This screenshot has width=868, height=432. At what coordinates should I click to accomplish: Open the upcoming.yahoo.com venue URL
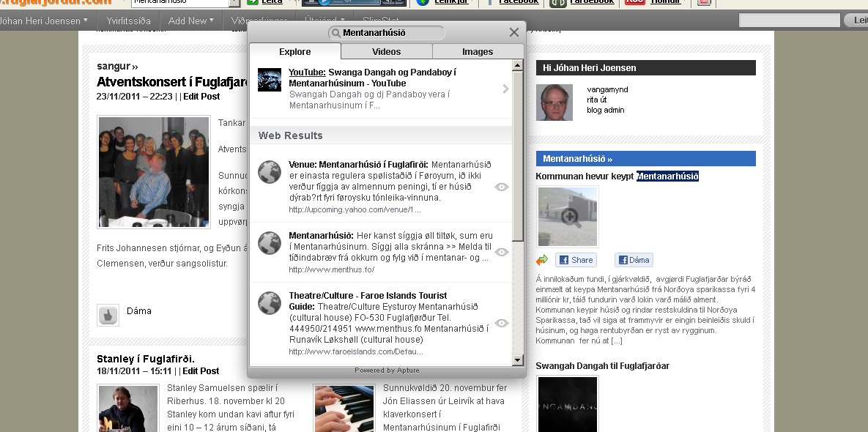(x=355, y=209)
